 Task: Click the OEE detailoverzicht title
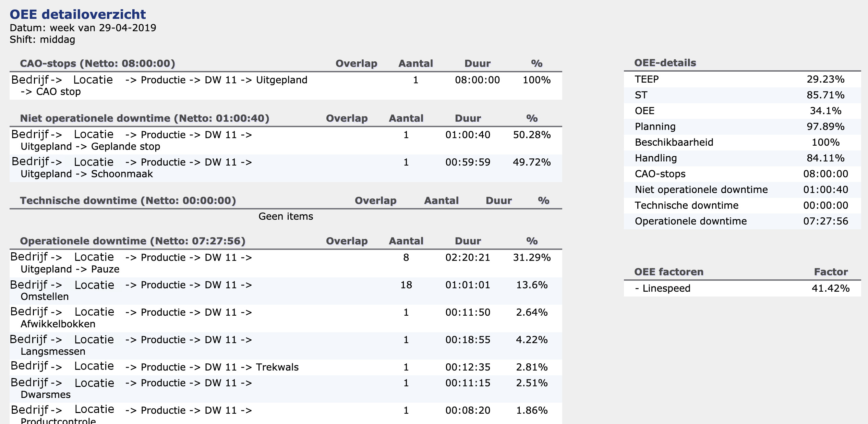(x=78, y=14)
